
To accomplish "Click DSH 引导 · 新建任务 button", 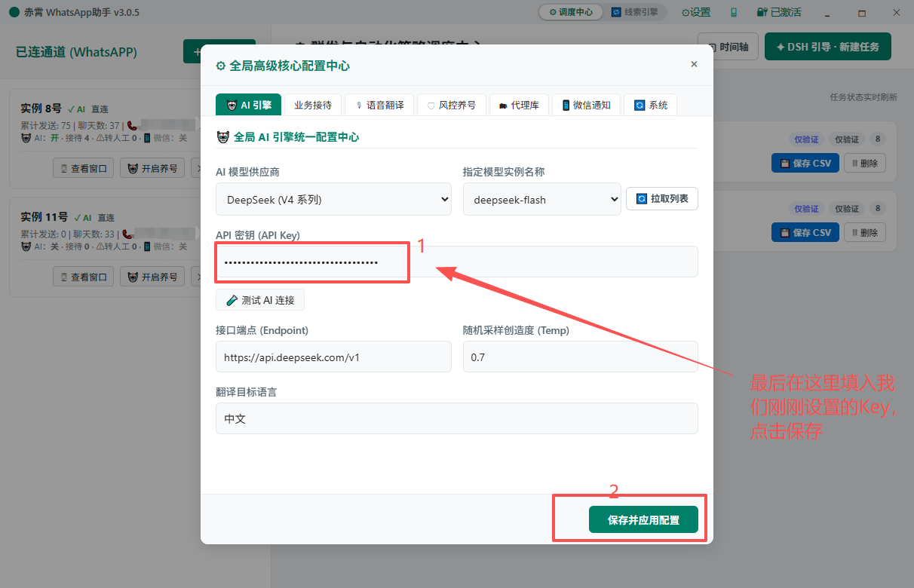I will point(827,46).
